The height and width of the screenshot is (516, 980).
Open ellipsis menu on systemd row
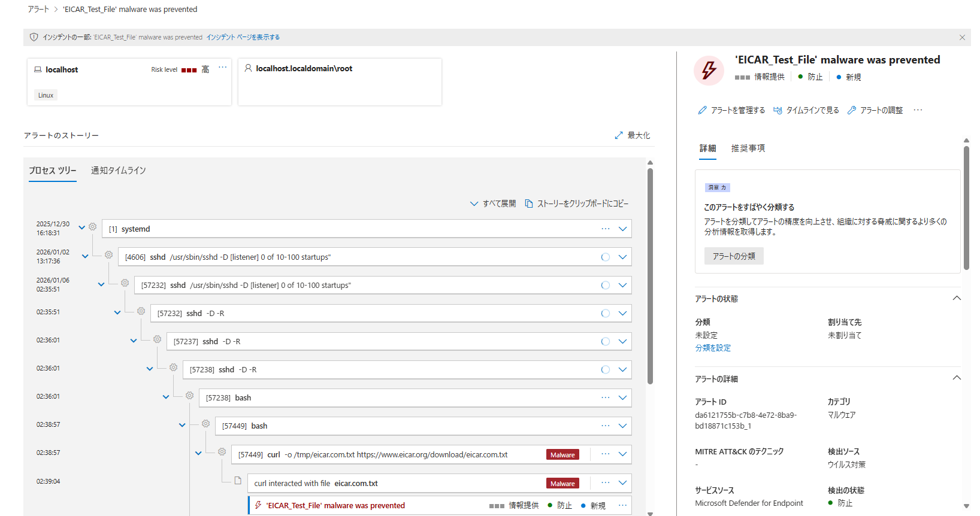point(606,229)
